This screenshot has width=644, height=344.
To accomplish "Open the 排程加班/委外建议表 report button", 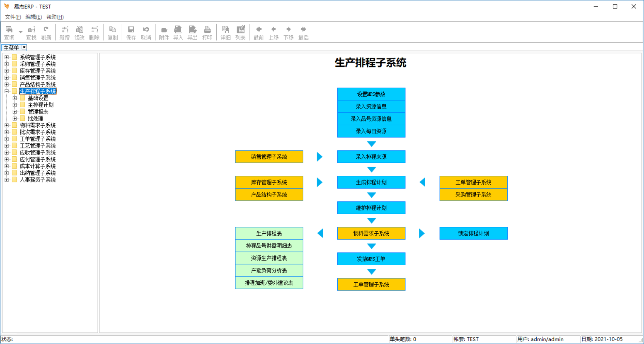I will click(269, 283).
